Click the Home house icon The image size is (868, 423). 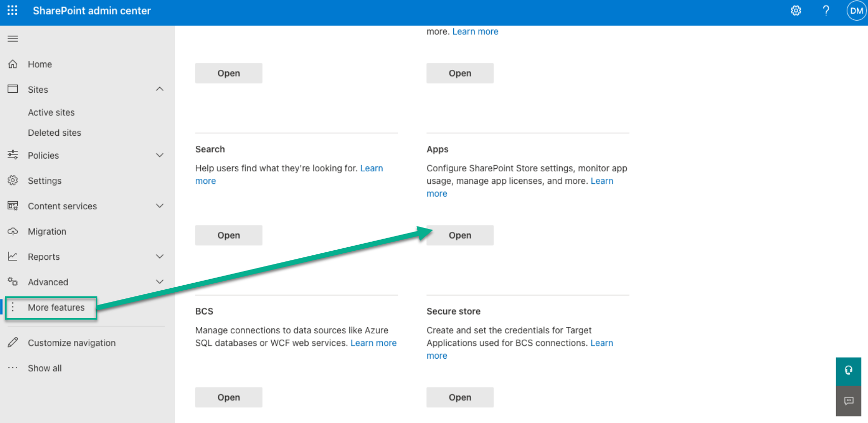pos(13,64)
